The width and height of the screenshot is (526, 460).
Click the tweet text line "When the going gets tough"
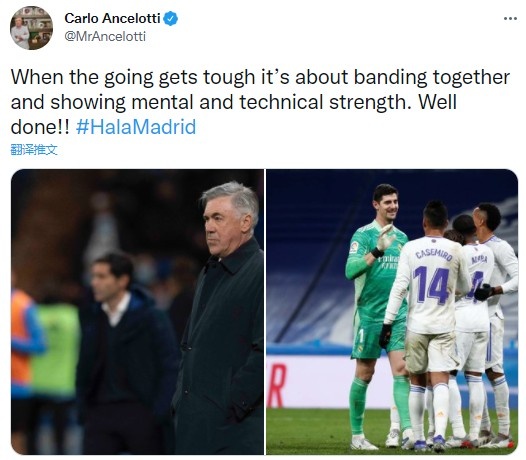pyautogui.click(x=133, y=77)
